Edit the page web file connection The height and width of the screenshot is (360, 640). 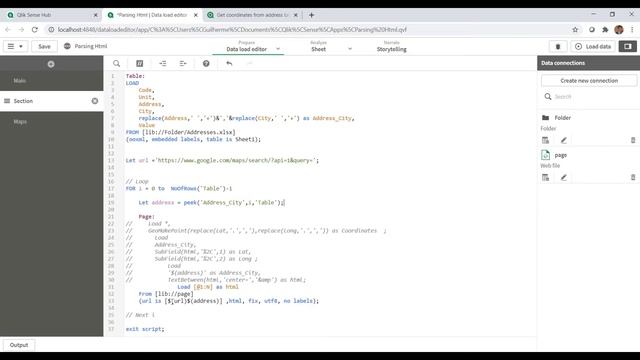564,177
